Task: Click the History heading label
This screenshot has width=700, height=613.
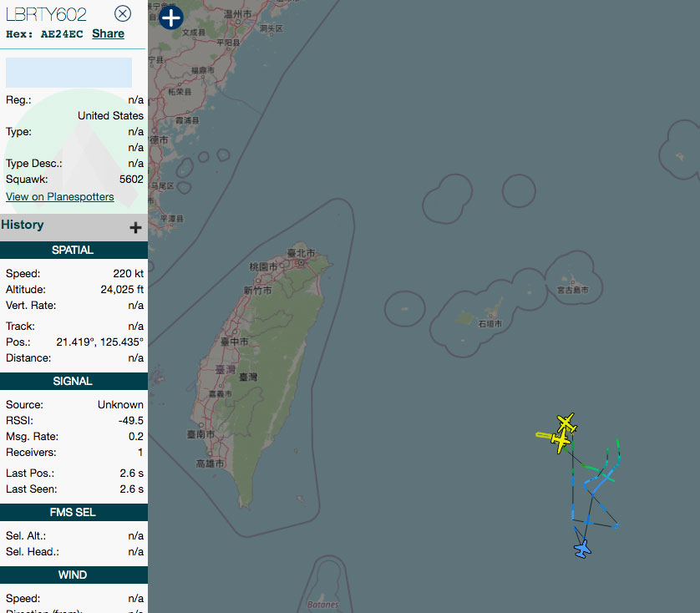Action: (23, 225)
